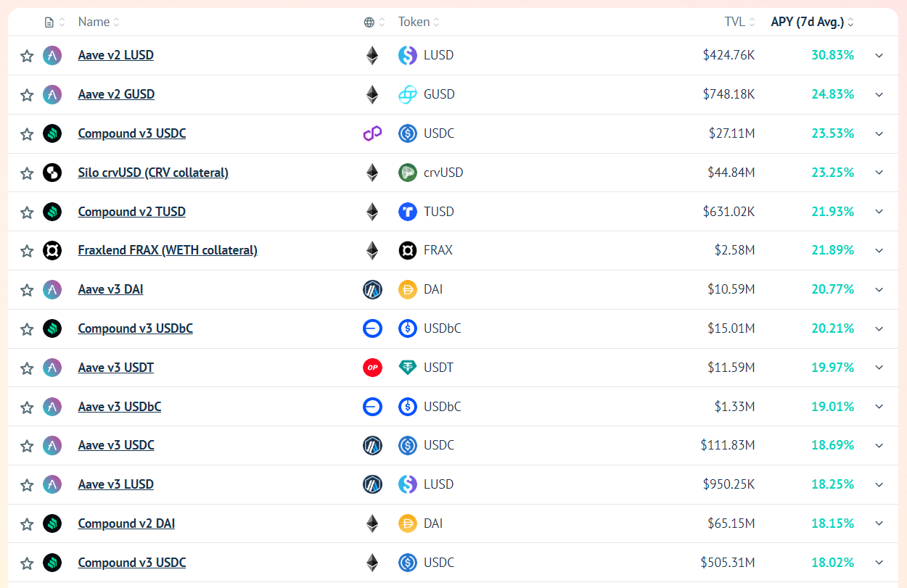Click the LUSD token icon in Aave v2 LUSD row
This screenshot has height=588, width=907.
[408, 55]
